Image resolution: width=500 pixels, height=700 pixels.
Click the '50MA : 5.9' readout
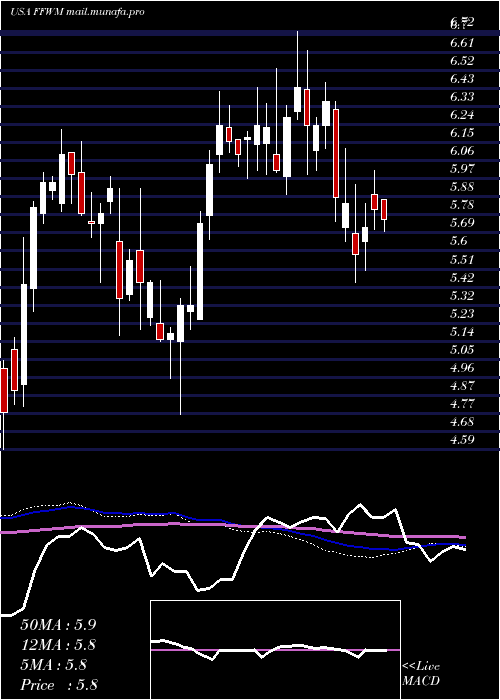tap(58, 624)
